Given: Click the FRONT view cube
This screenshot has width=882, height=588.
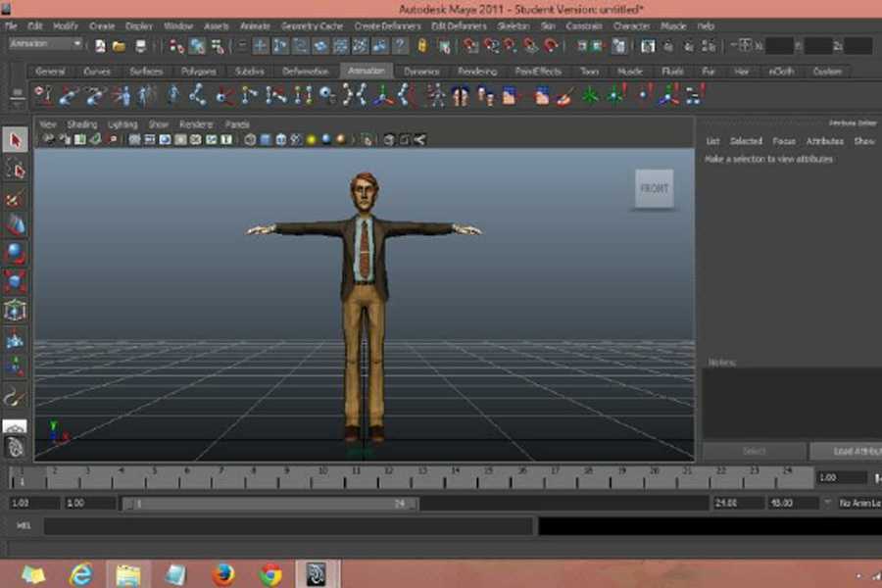Looking at the screenshot, I should point(654,188).
